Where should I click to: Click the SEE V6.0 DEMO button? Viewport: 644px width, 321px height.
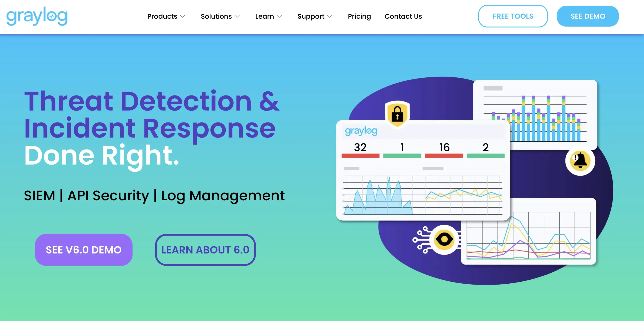(x=84, y=249)
